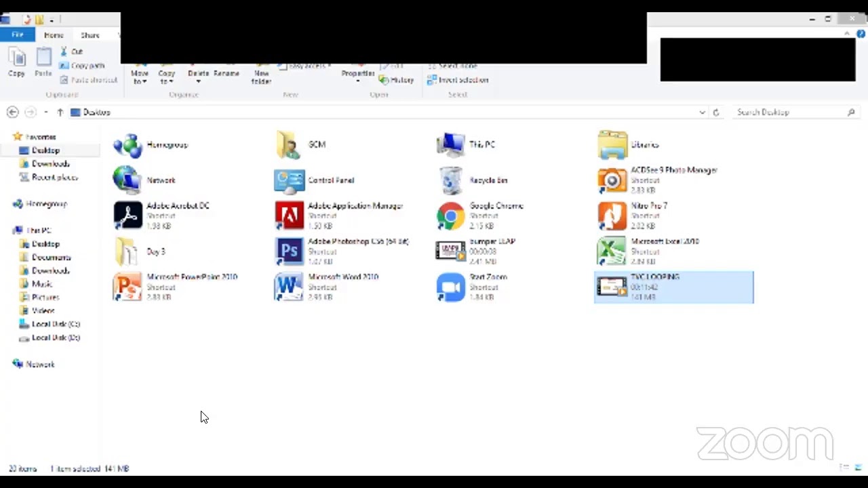Open Explorer help with the question mark icon

coord(861,34)
